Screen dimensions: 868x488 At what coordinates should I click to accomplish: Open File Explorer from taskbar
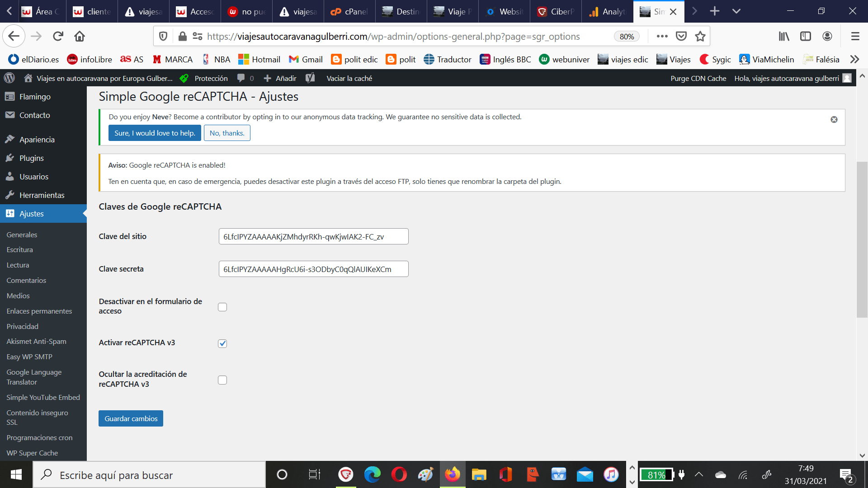[479, 474]
